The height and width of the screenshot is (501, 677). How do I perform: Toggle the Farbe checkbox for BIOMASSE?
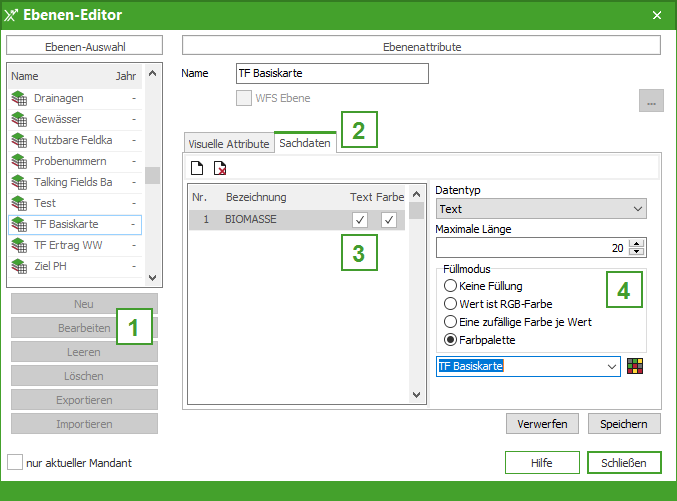388,219
